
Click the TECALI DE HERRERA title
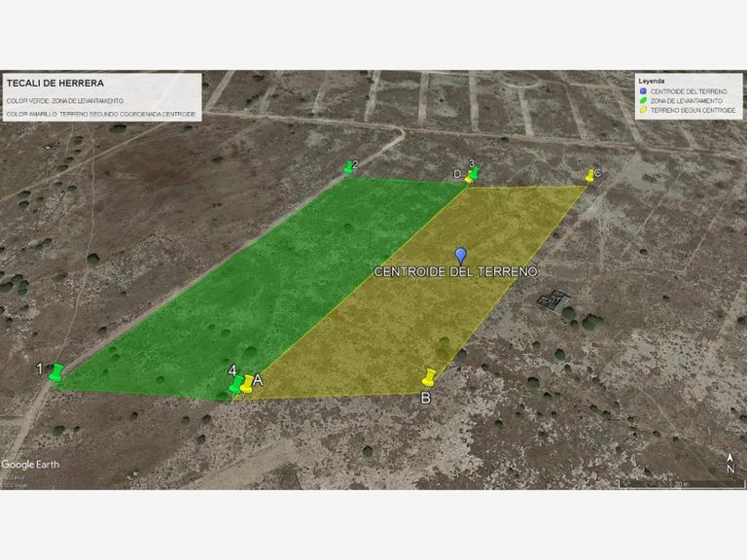pyautogui.click(x=55, y=83)
